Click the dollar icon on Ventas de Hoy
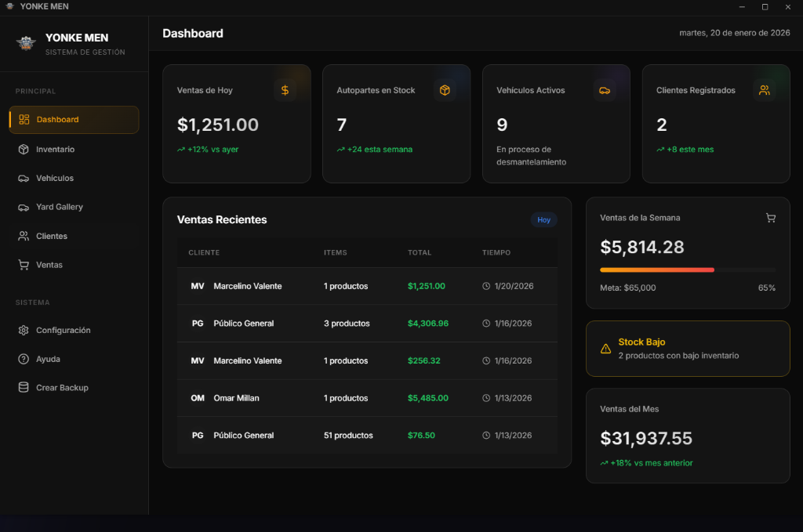 tap(284, 90)
